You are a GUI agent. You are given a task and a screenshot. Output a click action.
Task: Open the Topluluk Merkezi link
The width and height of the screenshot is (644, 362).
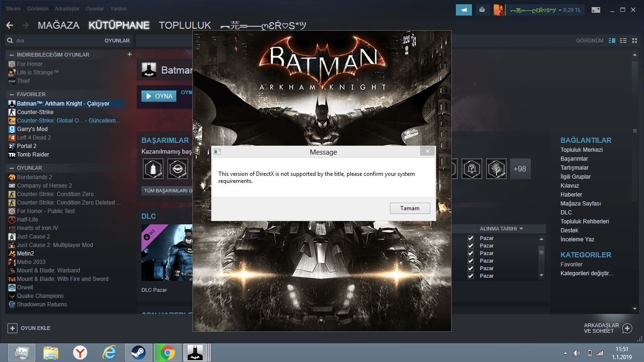pos(581,150)
